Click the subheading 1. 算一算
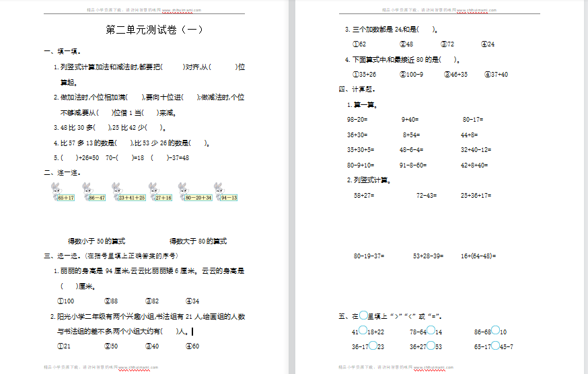This screenshot has width=588, height=374. (362, 105)
